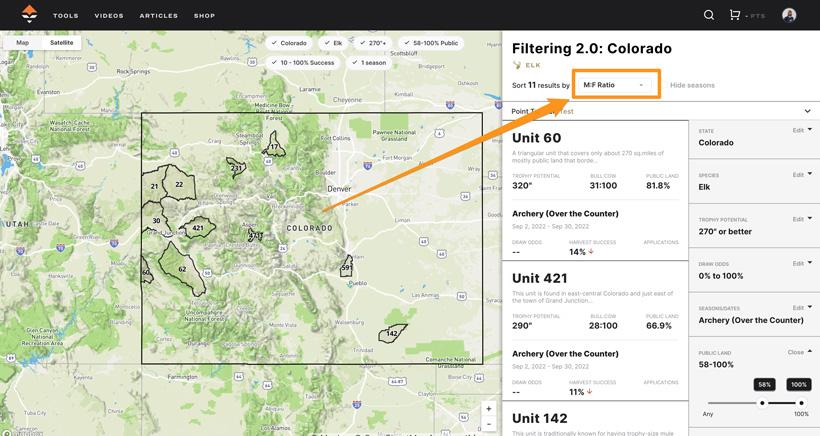Open the Unit 142 result heading
This screenshot has width=820, height=436.
pos(540,418)
